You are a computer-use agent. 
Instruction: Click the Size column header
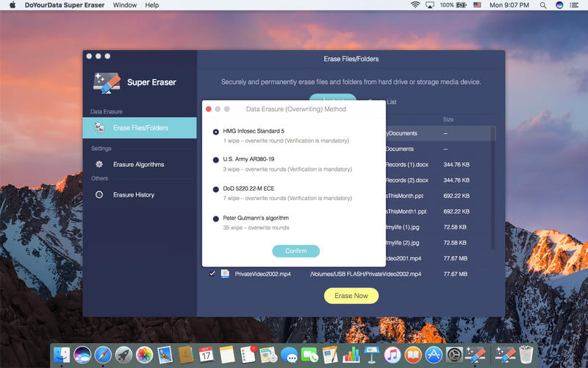[448, 119]
